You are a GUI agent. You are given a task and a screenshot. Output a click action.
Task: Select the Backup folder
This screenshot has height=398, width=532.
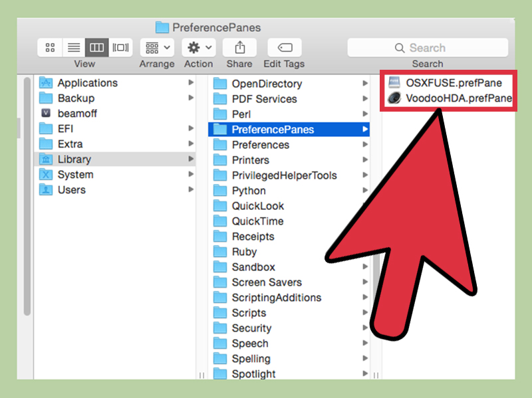[x=115, y=98]
